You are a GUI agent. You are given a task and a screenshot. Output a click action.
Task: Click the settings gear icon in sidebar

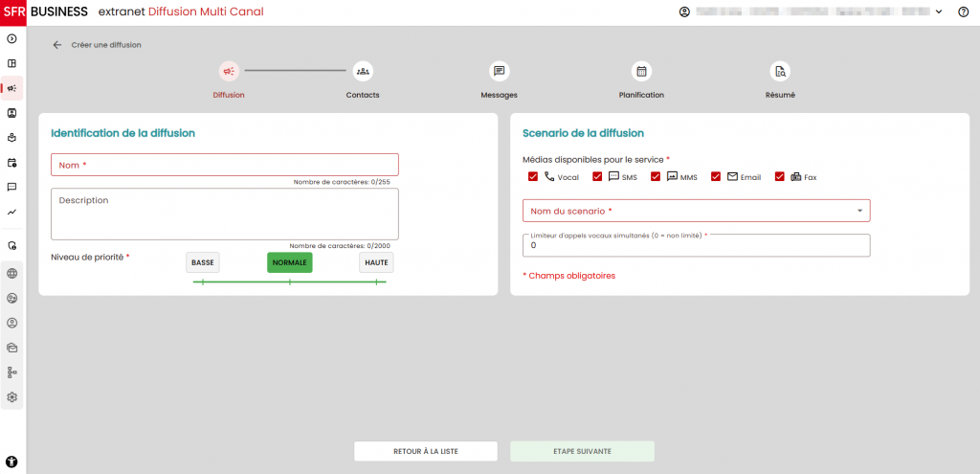tap(12, 396)
